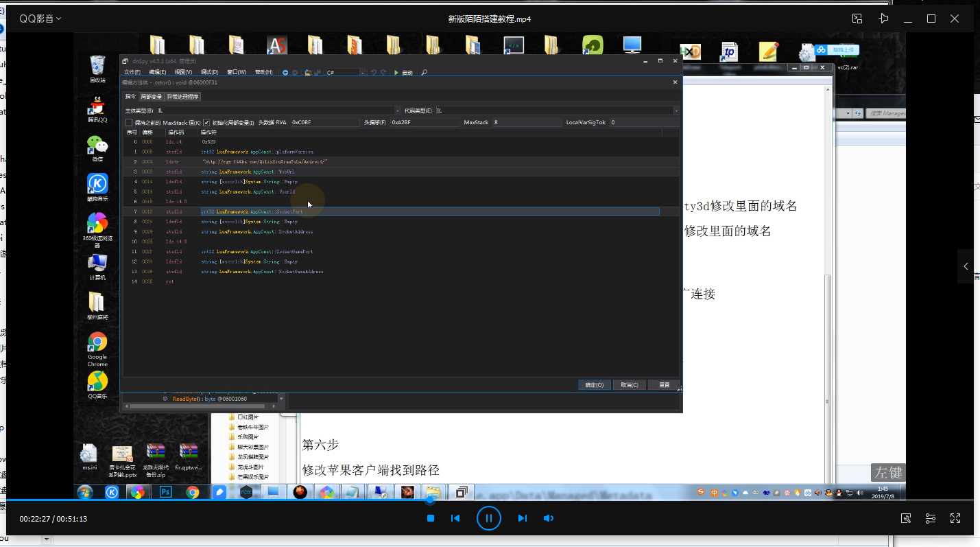980x547 pixels.
Task: Open the dnSpy 文件(F) menu
Action: pos(132,72)
